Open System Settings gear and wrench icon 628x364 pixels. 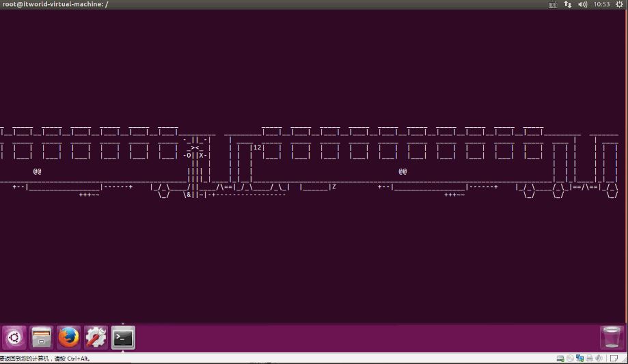(x=96, y=337)
